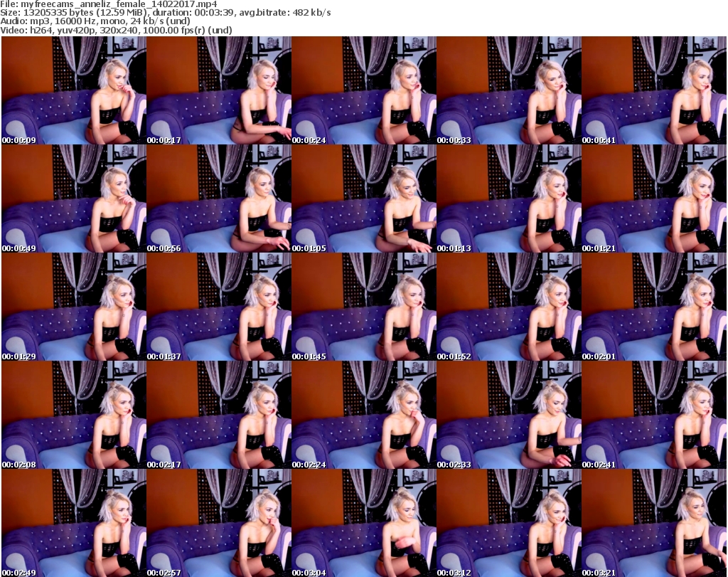Select the thumbnail frame stamped 00:00:17

click(219, 90)
